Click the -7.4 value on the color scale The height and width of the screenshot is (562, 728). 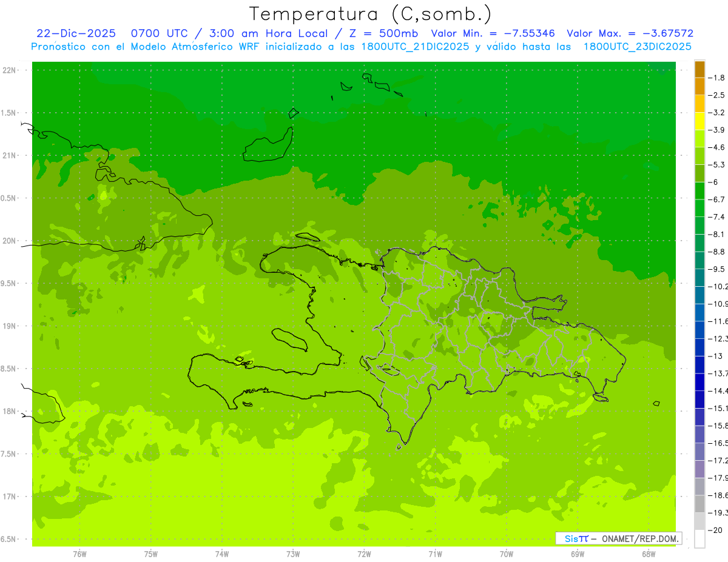(717, 217)
